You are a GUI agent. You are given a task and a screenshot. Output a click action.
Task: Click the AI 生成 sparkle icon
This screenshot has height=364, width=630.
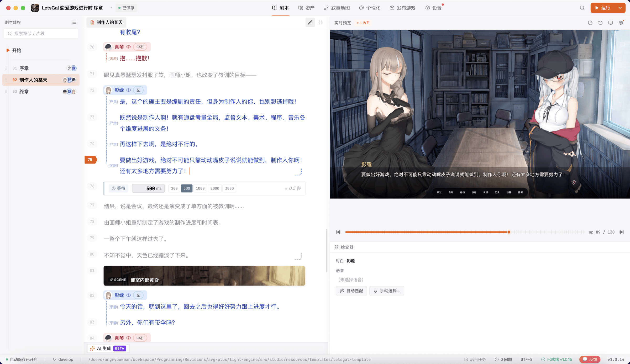click(x=92, y=349)
